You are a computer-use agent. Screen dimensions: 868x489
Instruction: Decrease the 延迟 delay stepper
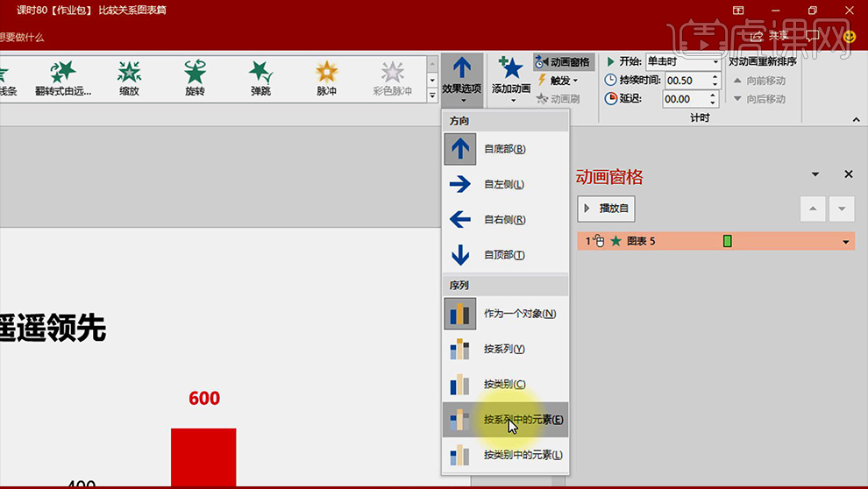coord(714,103)
